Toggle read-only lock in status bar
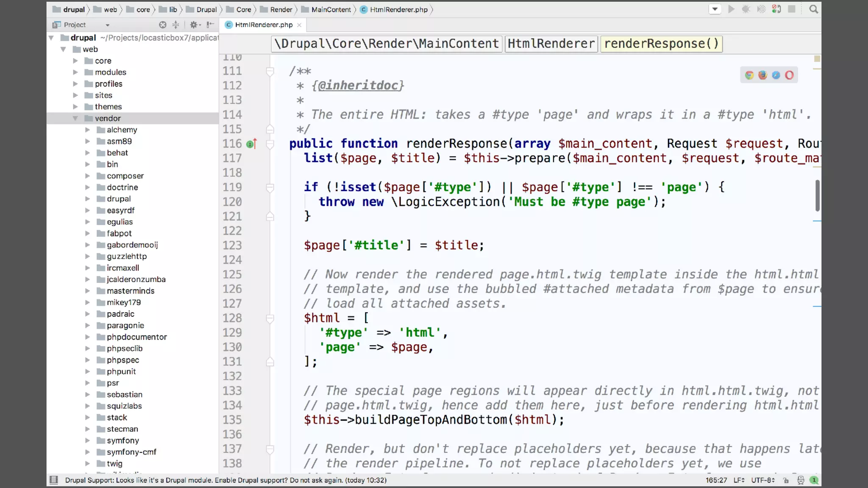The image size is (868, 488). click(786, 480)
